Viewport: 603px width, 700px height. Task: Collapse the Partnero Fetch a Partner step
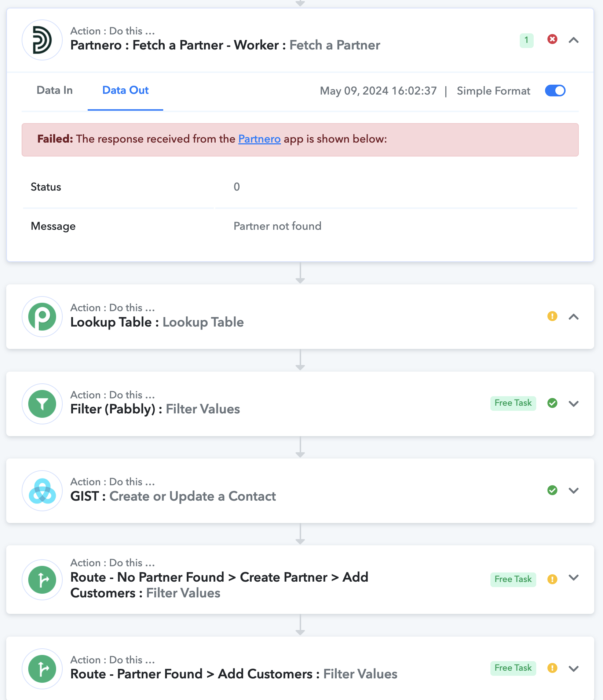pos(574,40)
